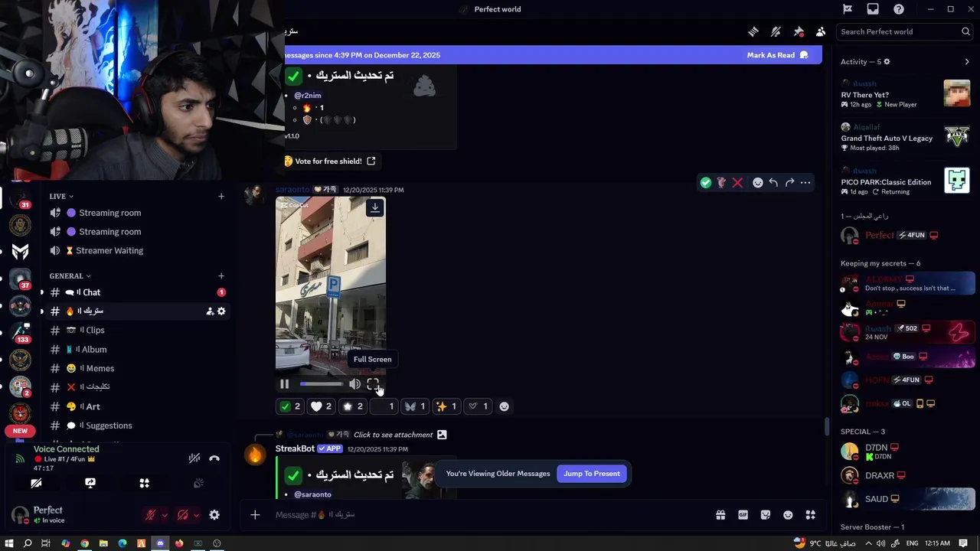Enter Full Screen for the video
The height and width of the screenshot is (551, 980).
373,384
